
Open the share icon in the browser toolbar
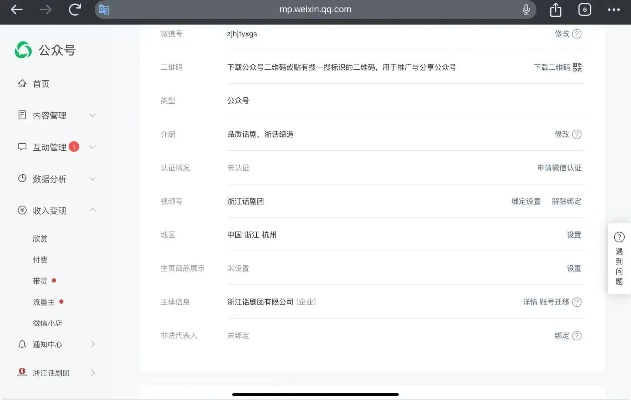(556, 9)
